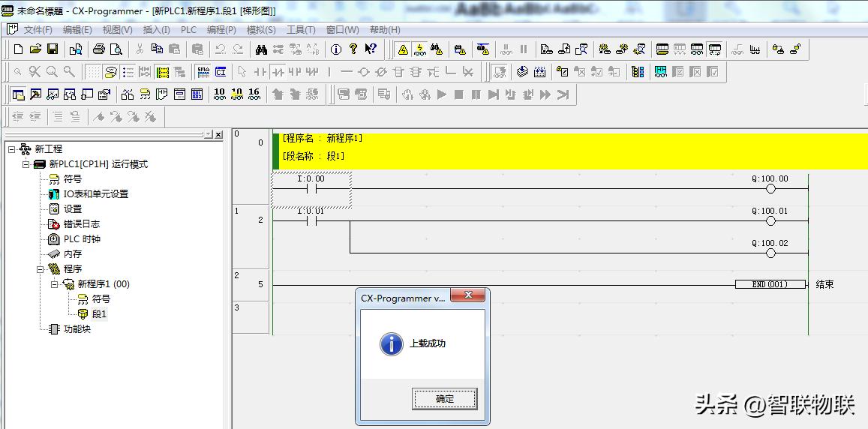Select contact I:0.00 in ladder
Viewport: 868px width, 429px height.
[311, 189]
